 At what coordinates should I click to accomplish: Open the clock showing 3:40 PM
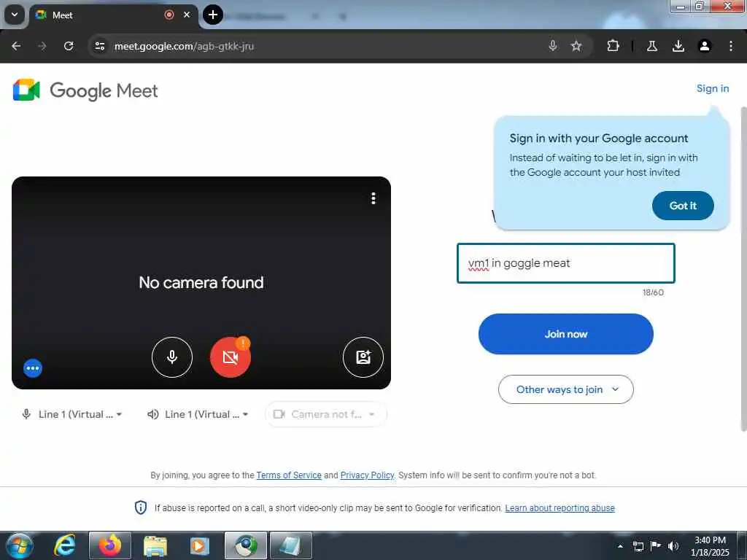tap(710, 546)
